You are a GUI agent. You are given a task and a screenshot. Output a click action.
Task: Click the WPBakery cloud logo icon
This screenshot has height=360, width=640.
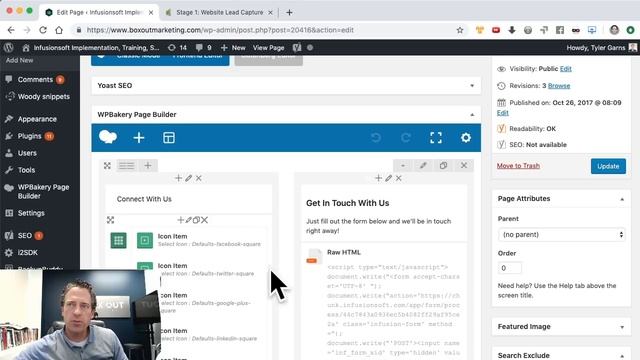108,137
